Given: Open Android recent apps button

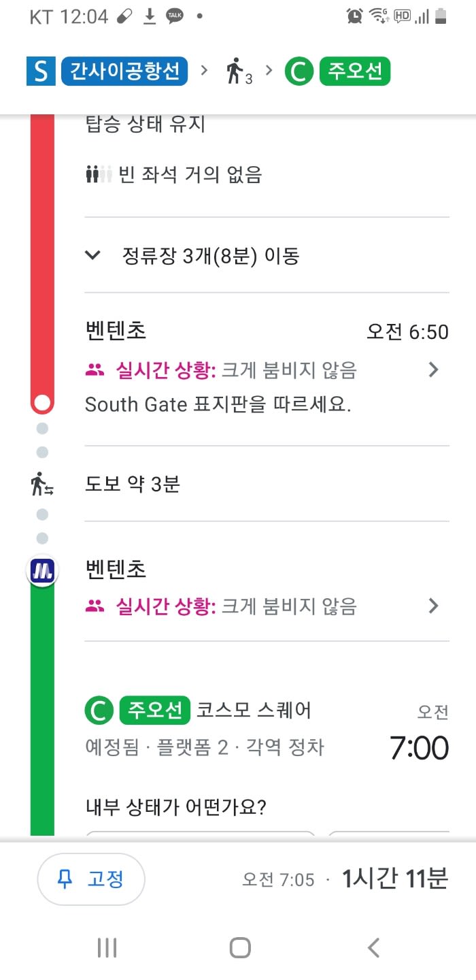Looking at the screenshot, I should coord(107,947).
